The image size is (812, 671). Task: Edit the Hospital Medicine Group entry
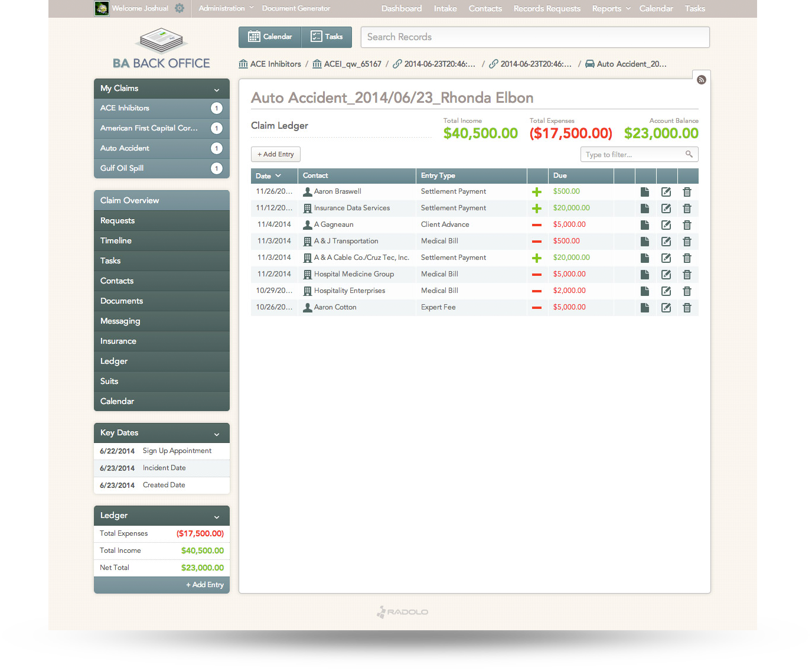point(666,275)
